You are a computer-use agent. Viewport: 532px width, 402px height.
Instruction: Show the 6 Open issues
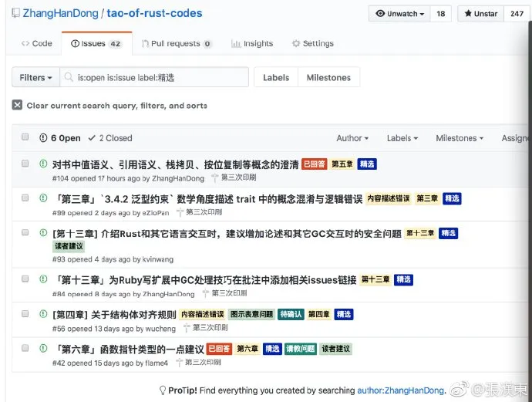coord(60,138)
